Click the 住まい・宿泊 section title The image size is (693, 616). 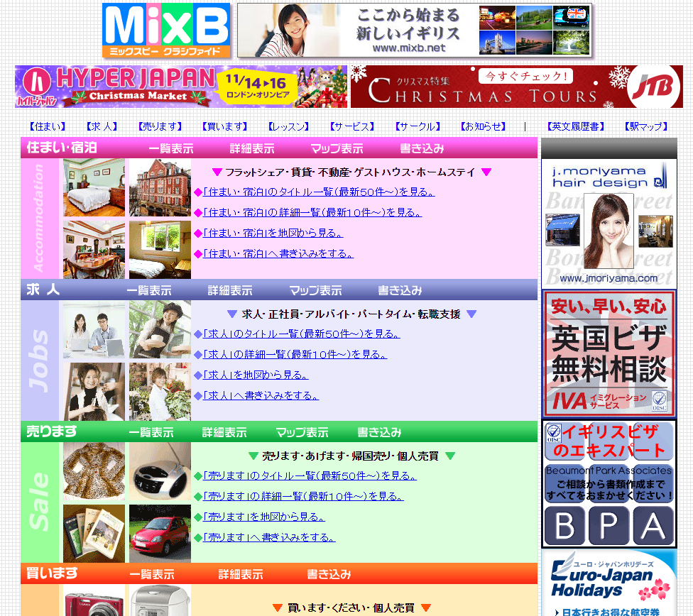[62, 148]
